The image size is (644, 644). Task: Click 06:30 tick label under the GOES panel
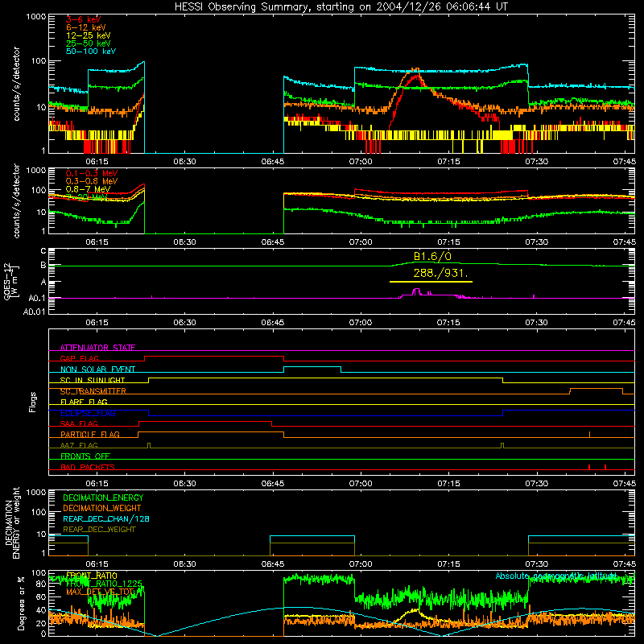(x=185, y=323)
